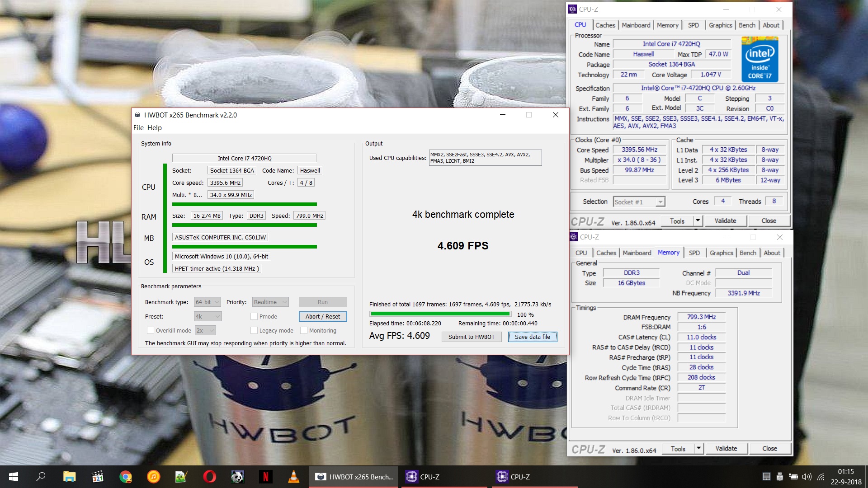This screenshot has height=488, width=868.
Task: Open File Explorer from taskbar
Action: [69, 477]
